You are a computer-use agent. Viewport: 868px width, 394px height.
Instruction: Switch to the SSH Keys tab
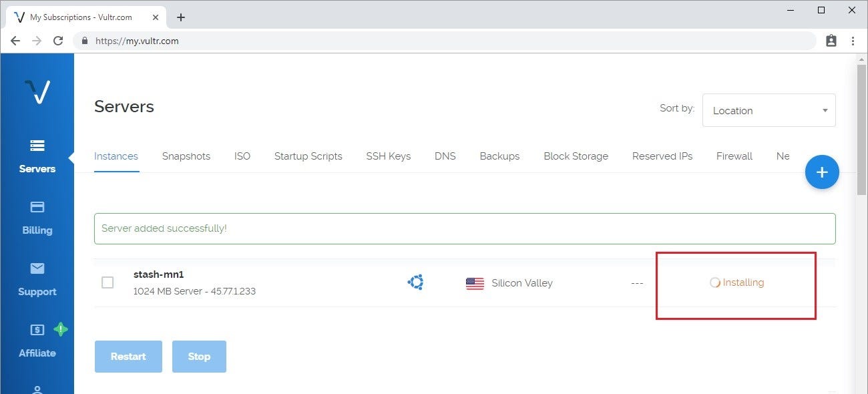pos(389,156)
